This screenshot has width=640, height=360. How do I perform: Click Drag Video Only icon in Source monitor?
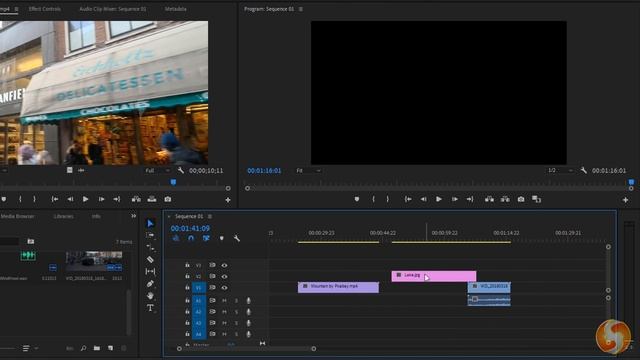(69, 170)
